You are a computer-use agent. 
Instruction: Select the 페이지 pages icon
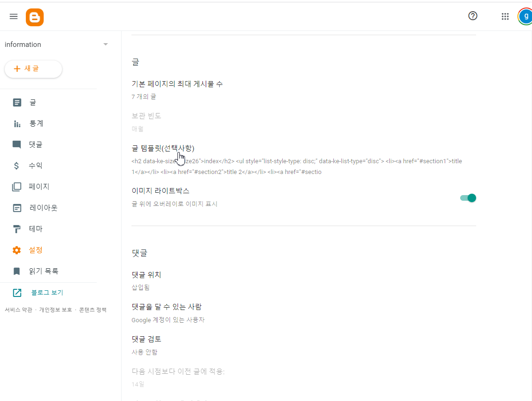tap(17, 186)
